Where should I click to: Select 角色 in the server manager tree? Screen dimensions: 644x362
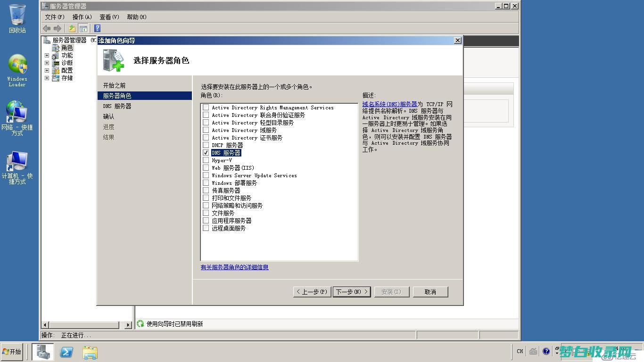pos(67,48)
